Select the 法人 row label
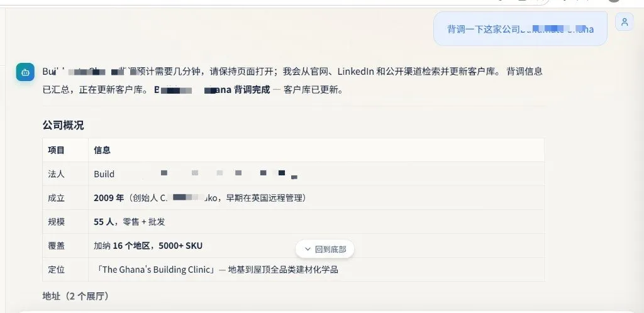Screen dimensions: 644x313 (x=56, y=174)
